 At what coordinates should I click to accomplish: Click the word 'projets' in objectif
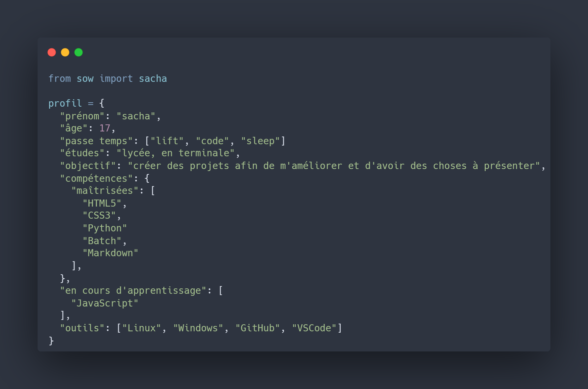[x=209, y=166]
